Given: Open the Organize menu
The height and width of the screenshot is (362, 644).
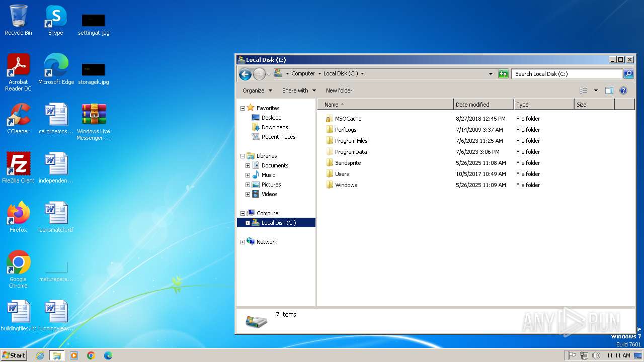Looking at the screenshot, I should coord(257,90).
